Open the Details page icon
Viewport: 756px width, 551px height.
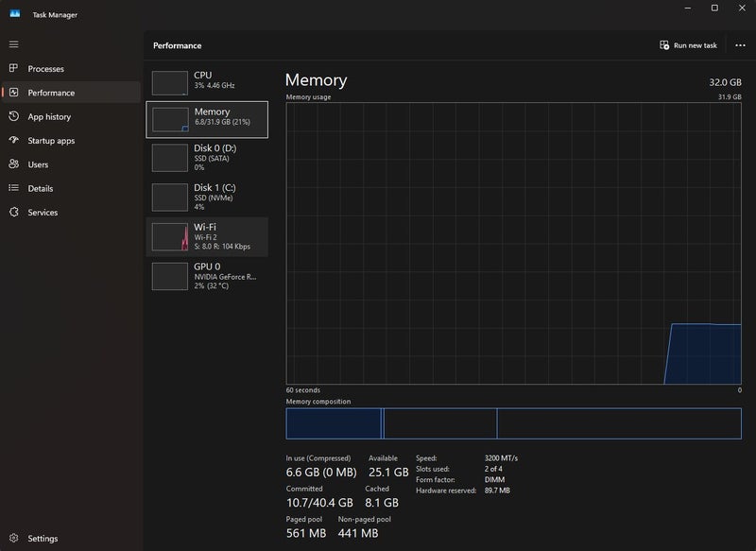tap(13, 188)
